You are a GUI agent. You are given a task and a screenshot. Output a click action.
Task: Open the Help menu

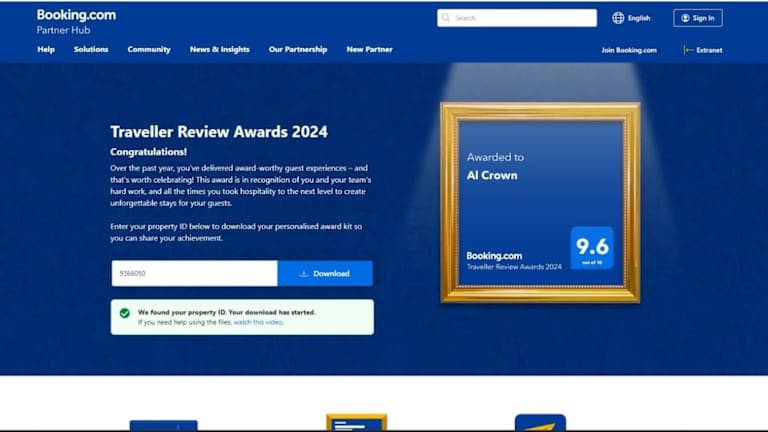[46, 50]
